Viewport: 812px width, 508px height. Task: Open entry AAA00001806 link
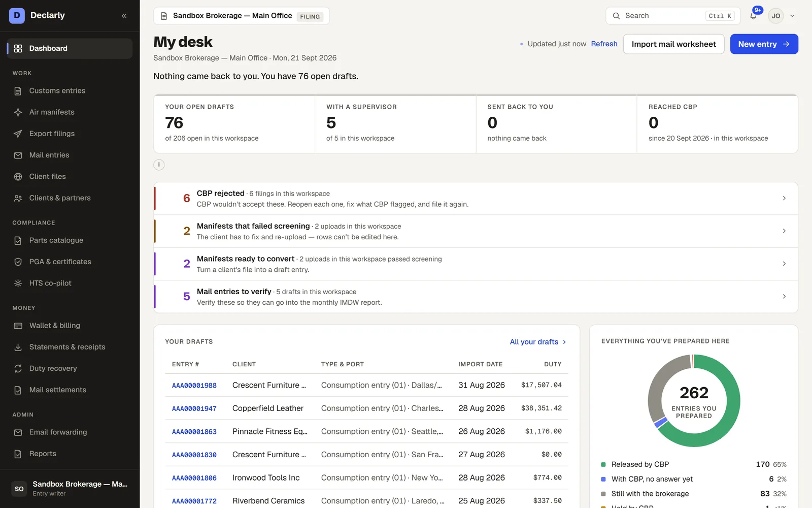[x=194, y=478]
